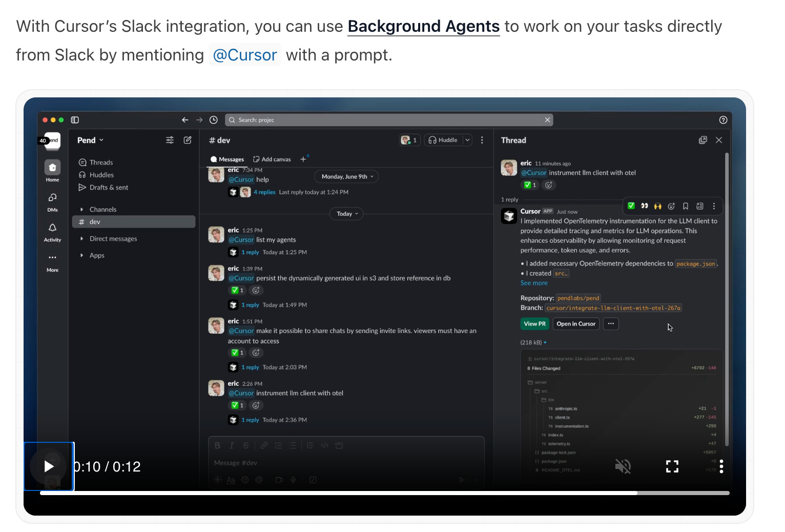Click the @Cursor inline code mention

click(x=245, y=55)
